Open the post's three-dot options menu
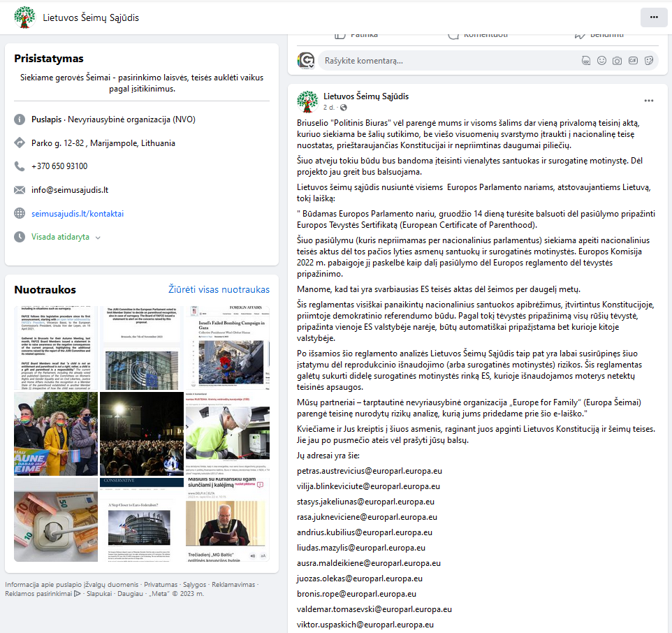The width and height of the screenshot is (672, 633). 649,101
